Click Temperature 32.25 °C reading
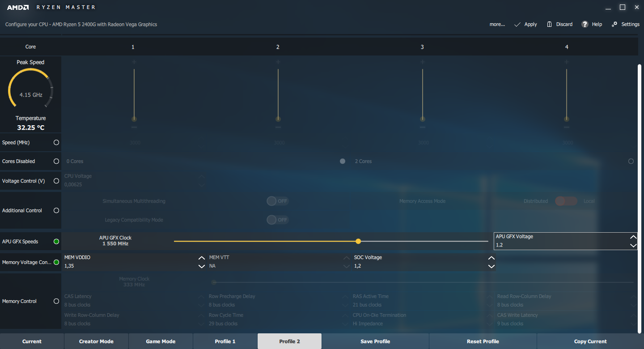 tap(31, 128)
